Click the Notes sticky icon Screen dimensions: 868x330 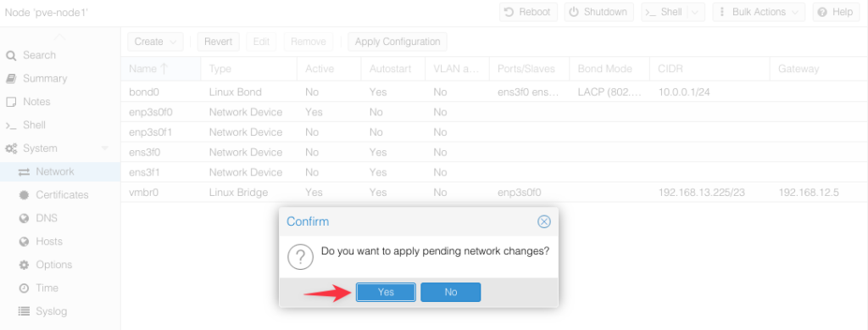point(10,102)
